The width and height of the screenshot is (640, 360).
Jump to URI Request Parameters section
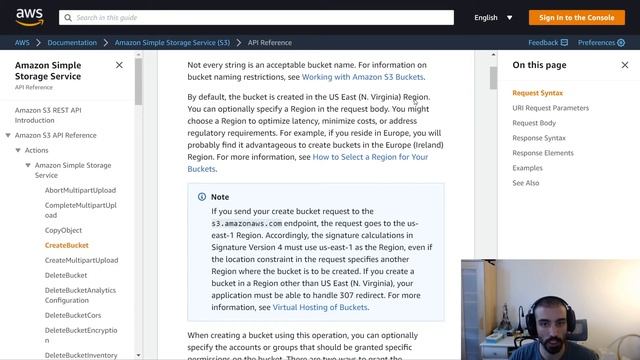551,108
